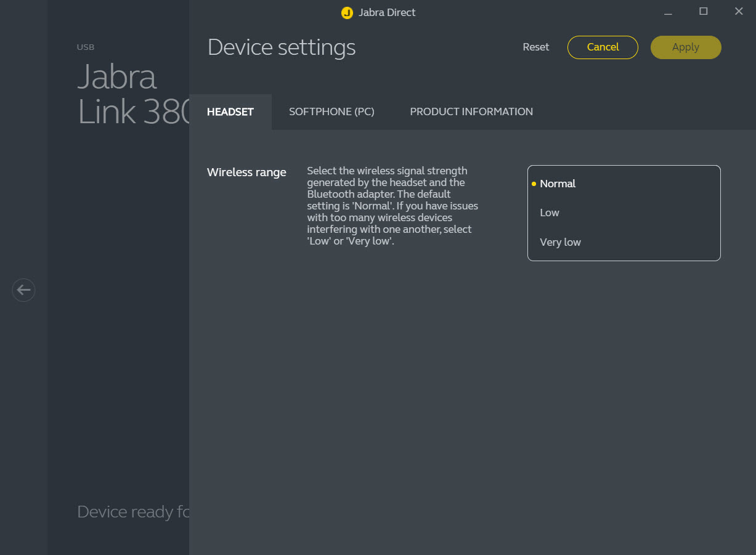Apply the device settings
Image resolution: width=756 pixels, height=555 pixels.
click(686, 47)
